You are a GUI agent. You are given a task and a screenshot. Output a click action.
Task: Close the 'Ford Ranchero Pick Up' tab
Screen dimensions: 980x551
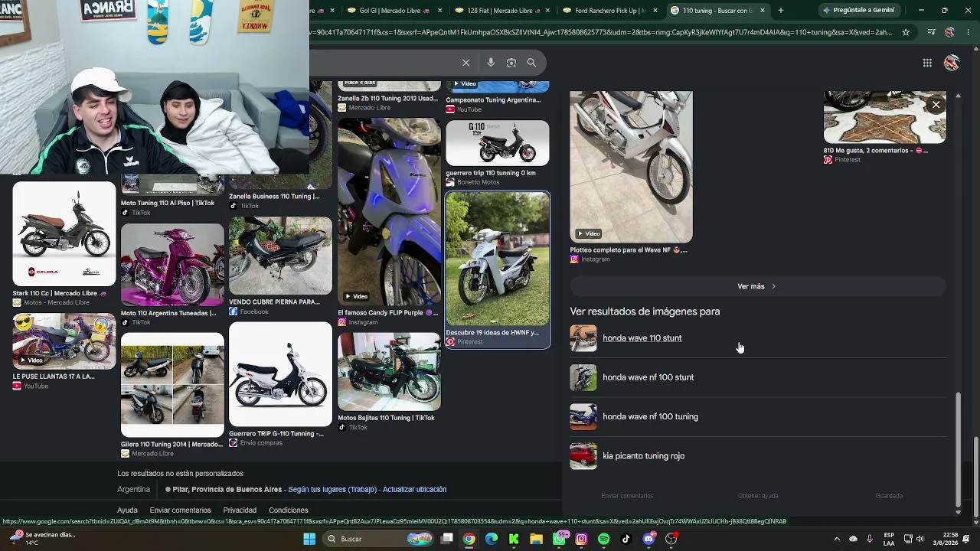[x=655, y=11]
